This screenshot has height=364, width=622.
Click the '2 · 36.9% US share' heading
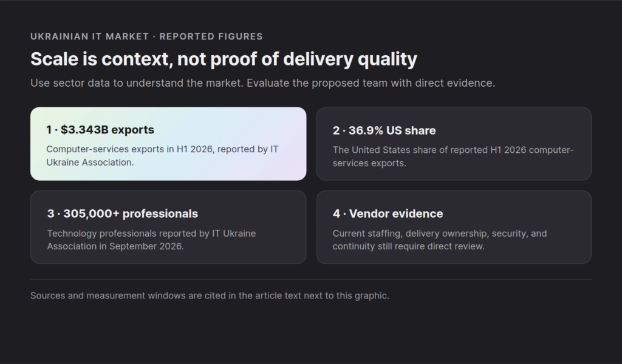384,130
